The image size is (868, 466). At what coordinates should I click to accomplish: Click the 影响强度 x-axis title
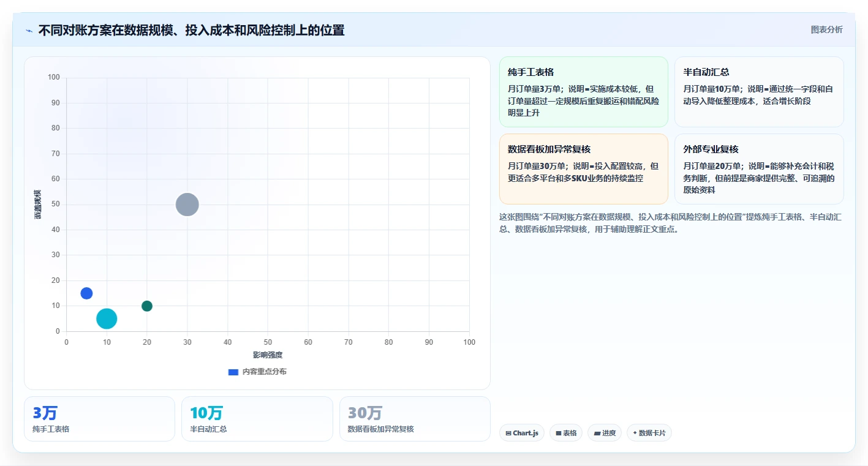[268, 355]
